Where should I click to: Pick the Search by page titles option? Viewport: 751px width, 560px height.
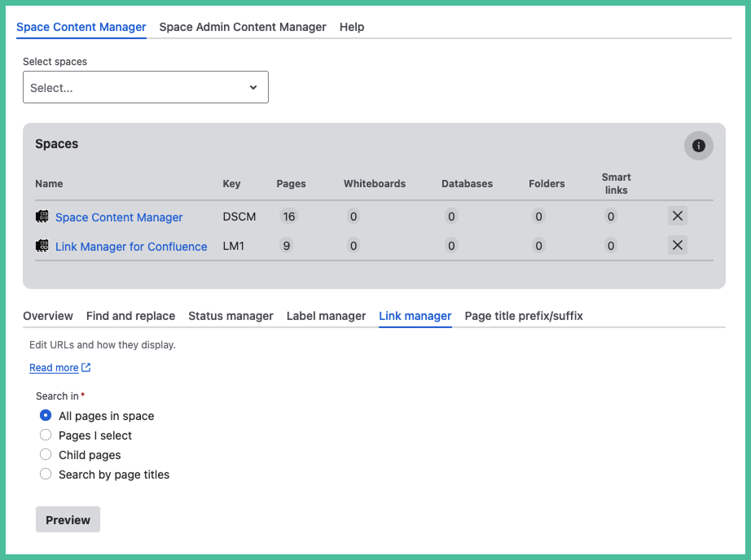point(46,475)
